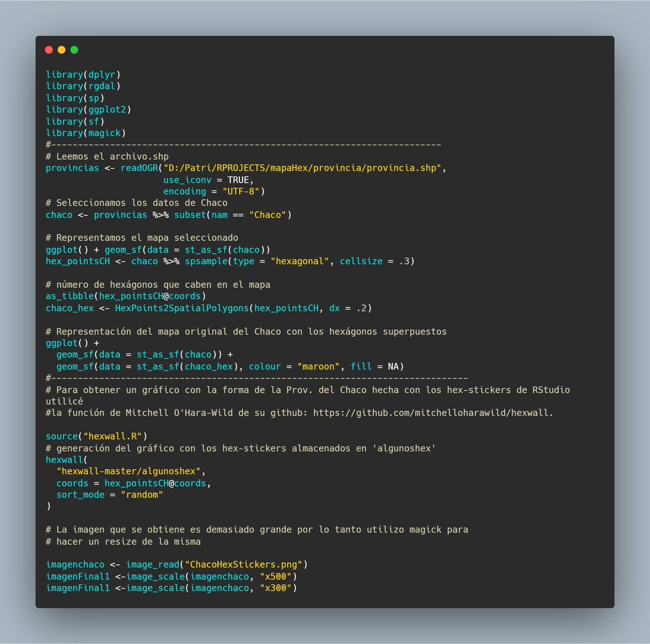This screenshot has height=644, width=650.
Task: Click the "maroon" colour value
Action: point(318,367)
